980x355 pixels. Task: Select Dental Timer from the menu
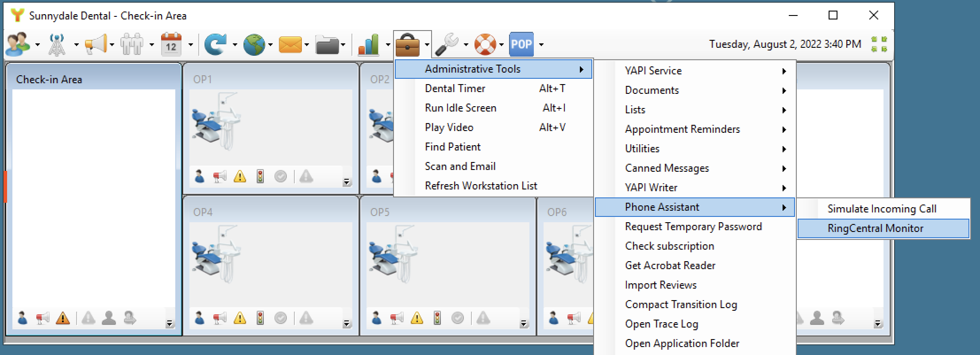[493, 89]
